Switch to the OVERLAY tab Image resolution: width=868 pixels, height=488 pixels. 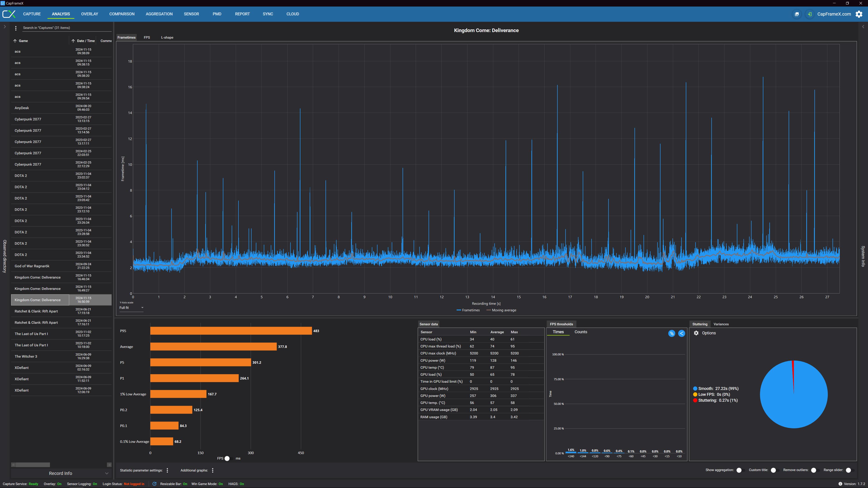click(90, 14)
